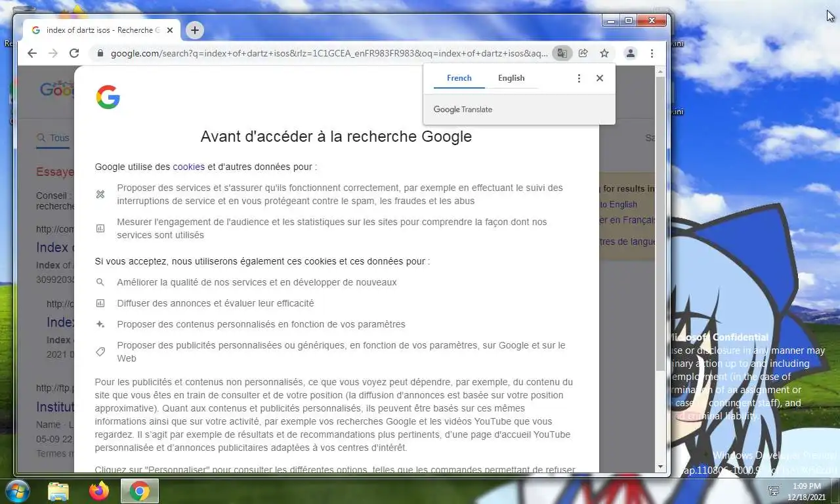The width and height of the screenshot is (840, 504).
Task: Open Chrome three-dot menu
Action: [x=652, y=53]
